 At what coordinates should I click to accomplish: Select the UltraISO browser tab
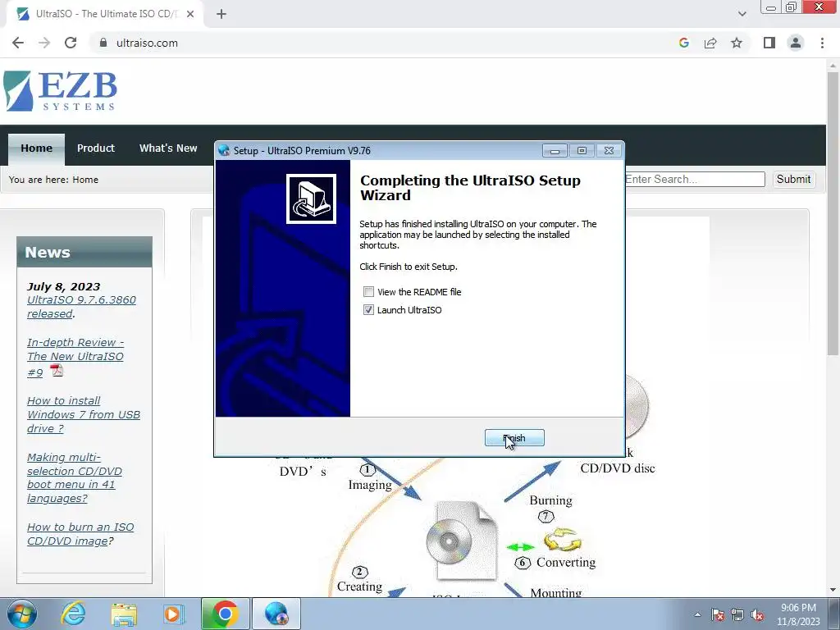[x=105, y=14]
